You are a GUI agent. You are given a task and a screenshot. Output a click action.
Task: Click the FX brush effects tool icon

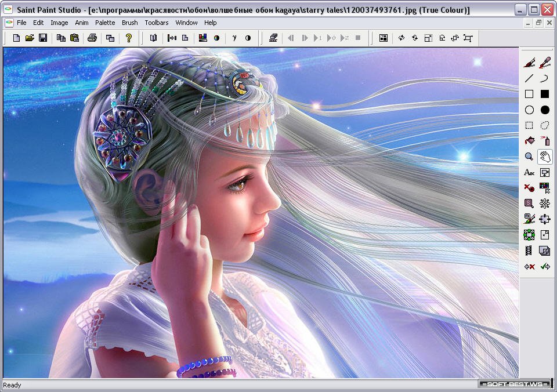click(529, 219)
